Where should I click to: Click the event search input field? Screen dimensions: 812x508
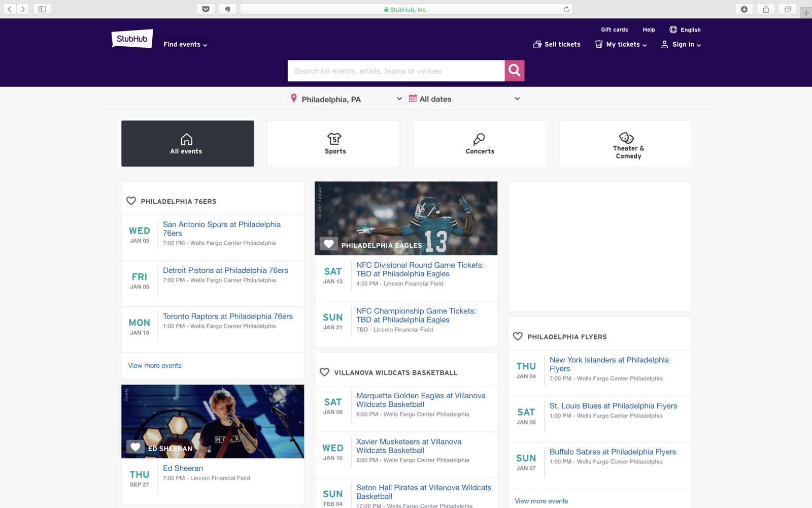pyautogui.click(x=396, y=71)
